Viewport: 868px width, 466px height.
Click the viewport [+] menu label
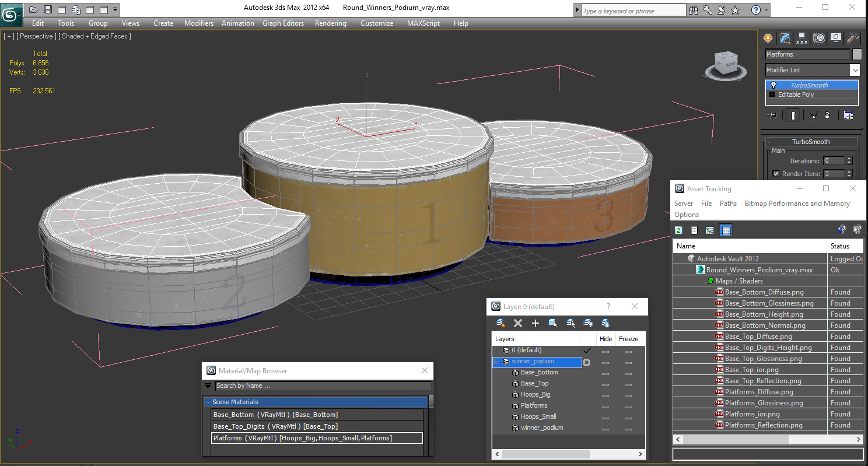click(x=9, y=36)
